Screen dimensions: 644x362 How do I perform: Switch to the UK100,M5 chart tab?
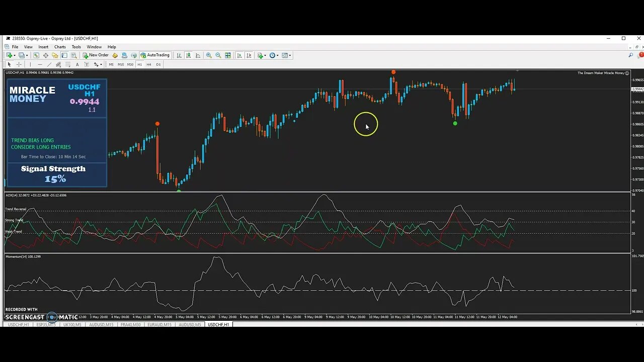72,325
